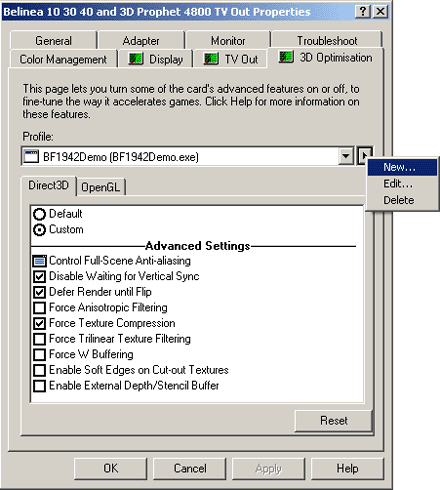The width and height of the screenshot is (440, 490).
Task: Click the OK button
Action: (x=110, y=468)
